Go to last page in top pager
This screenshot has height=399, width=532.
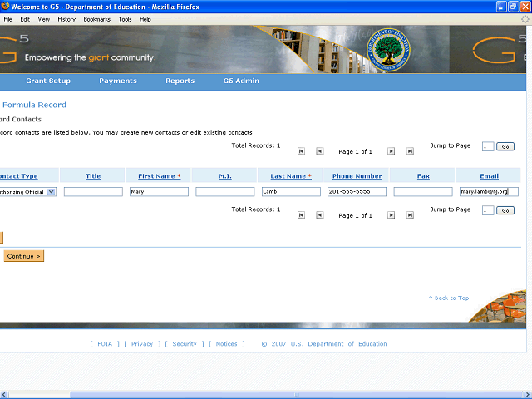410,151
